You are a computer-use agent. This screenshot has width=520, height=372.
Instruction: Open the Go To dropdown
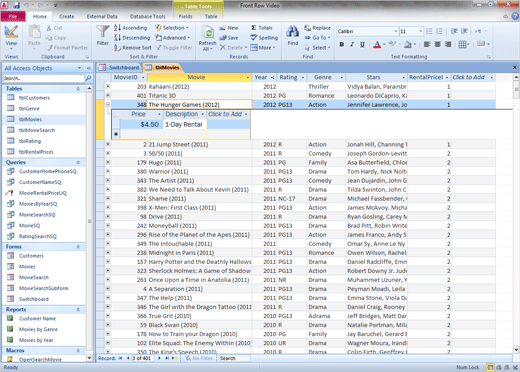coord(318,38)
